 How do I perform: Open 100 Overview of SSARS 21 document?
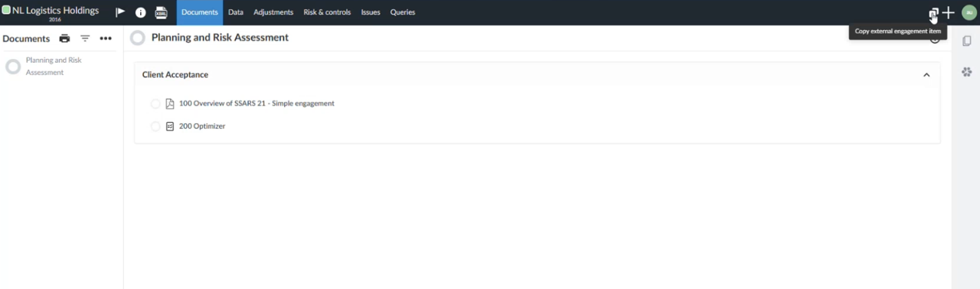click(x=256, y=103)
